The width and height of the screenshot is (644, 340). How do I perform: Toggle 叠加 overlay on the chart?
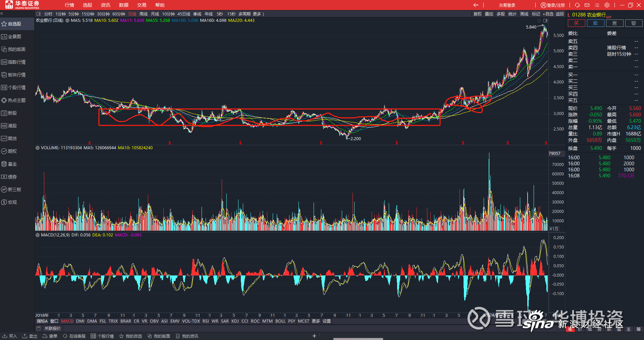tap(489, 14)
